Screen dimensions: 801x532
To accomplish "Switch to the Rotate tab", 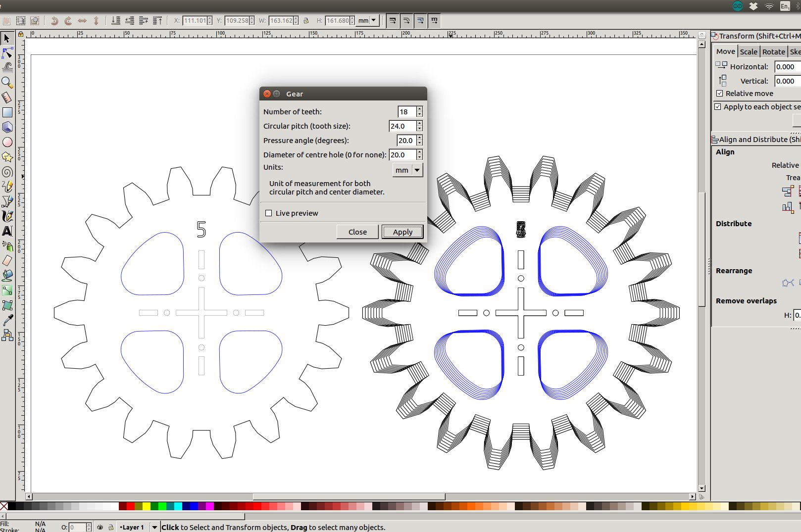I will click(x=773, y=51).
